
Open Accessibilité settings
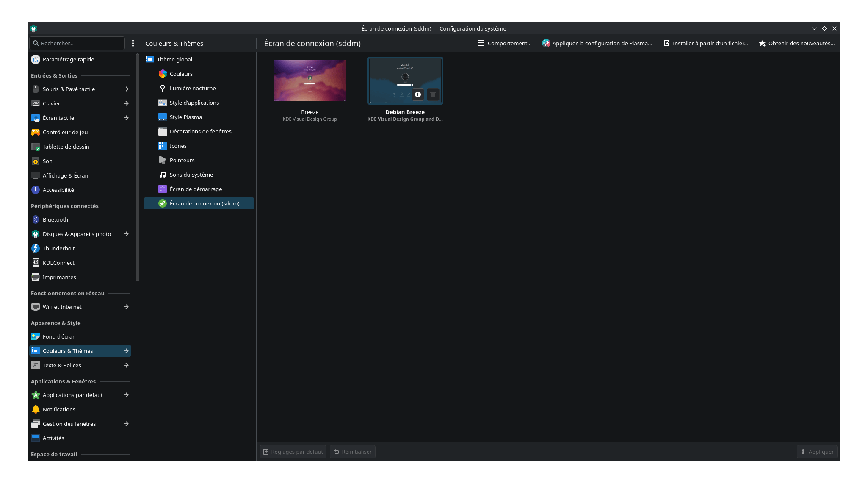tap(80, 190)
